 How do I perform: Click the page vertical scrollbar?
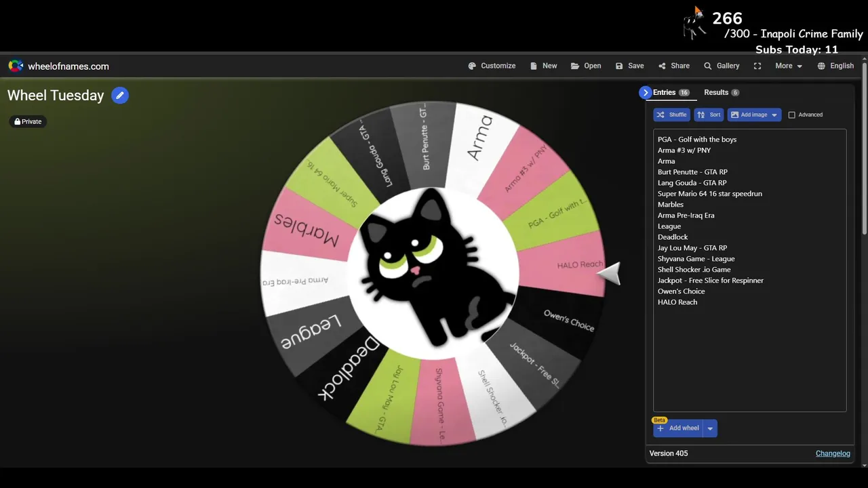point(864,149)
